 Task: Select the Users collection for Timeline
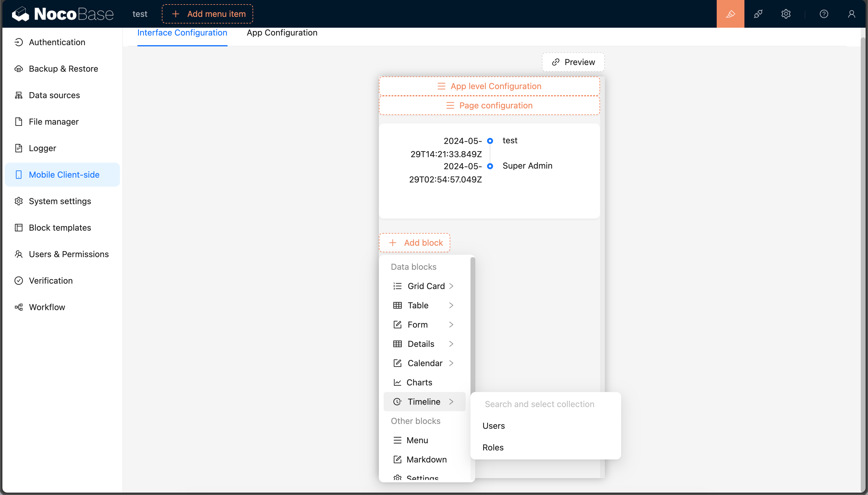tap(493, 426)
